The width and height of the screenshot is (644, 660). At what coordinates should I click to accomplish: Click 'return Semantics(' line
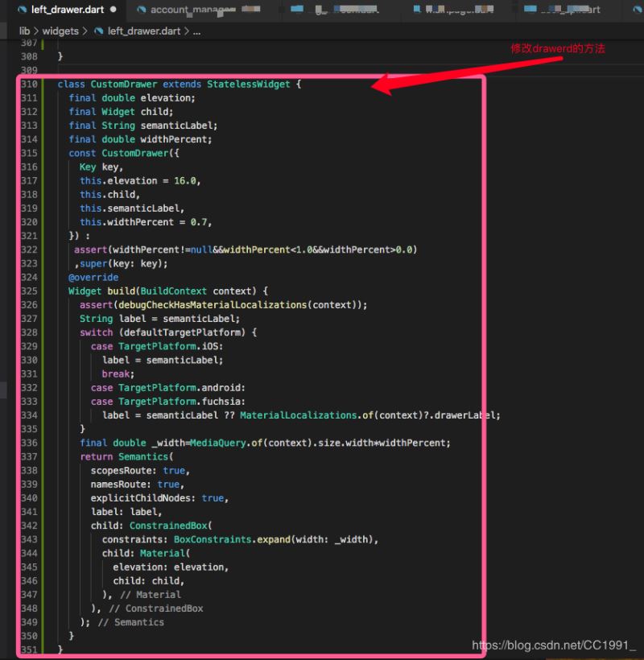pyautogui.click(x=126, y=456)
